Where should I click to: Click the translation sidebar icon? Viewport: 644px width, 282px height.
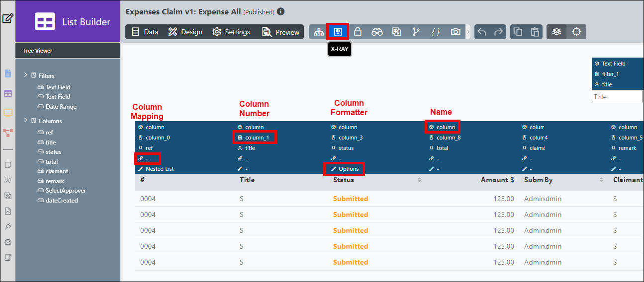click(7, 196)
